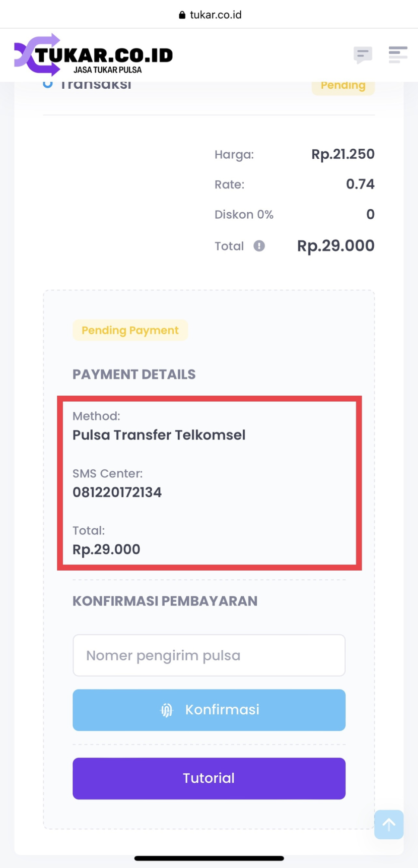This screenshot has height=868, width=418.
Task: Click the KONFIRMASI PEMBAYARAN heading
Action: pyautogui.click(x=165, y=601)
